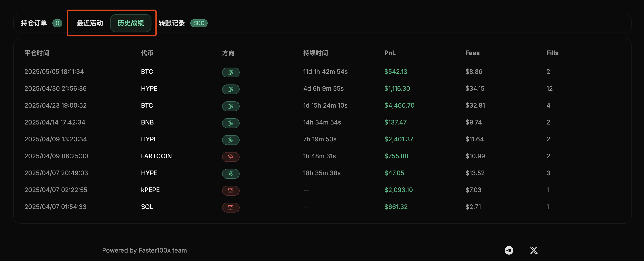The height and width of the screenshot is (261, 644).
Task: Select the 历史战绩 tab
Action: click(x=131, y=23)
